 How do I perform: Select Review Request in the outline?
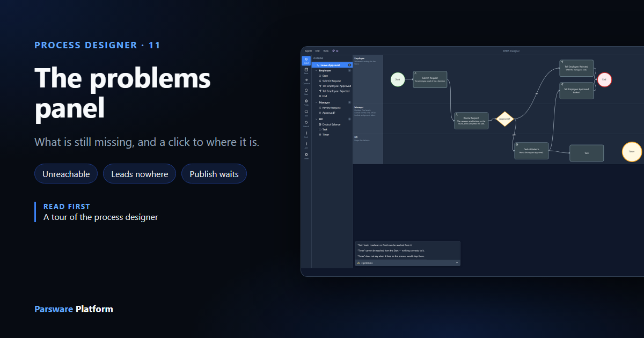pos(332,107)
